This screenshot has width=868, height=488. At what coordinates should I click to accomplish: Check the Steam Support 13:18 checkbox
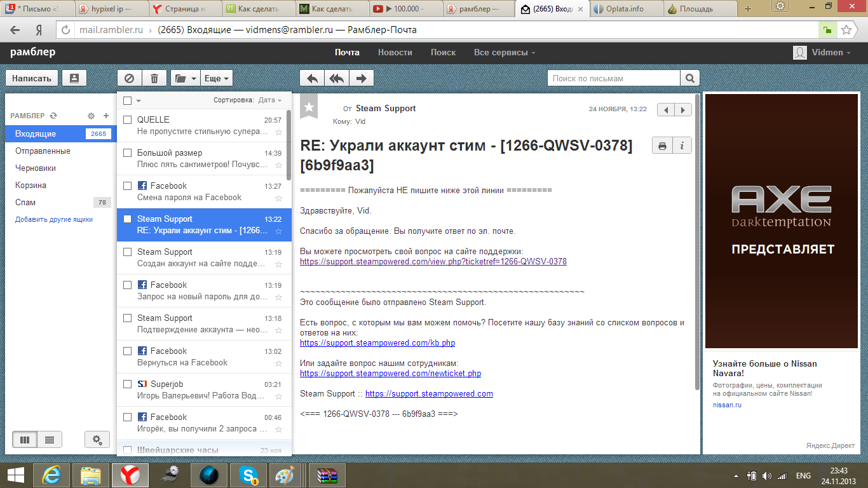point(127,318)
